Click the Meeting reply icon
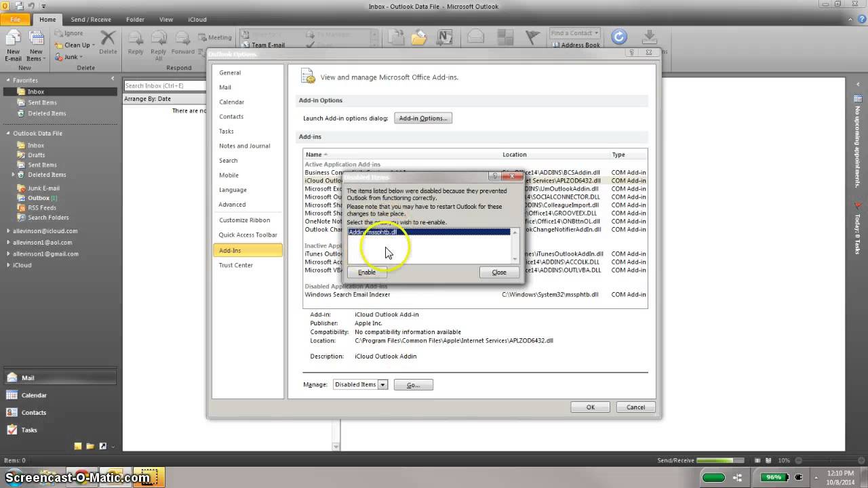 (x=202, y=37)
